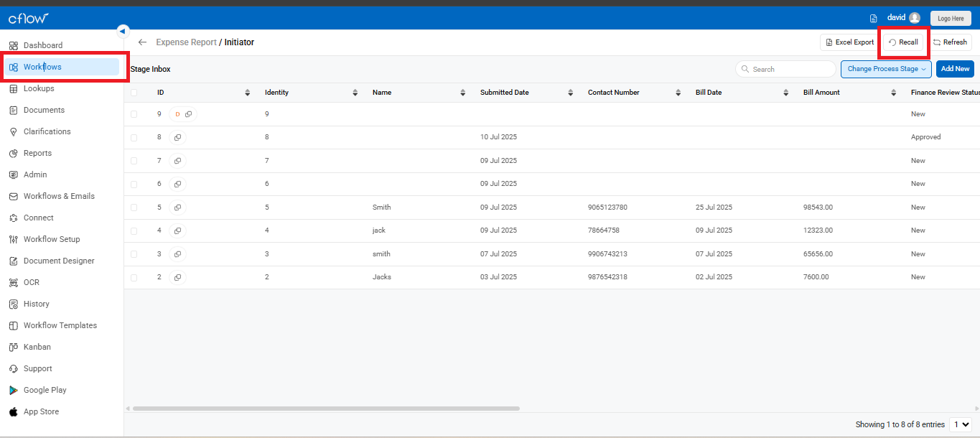Check the box for row ID 7
This screenshot has height=438, width=980.
[134, 161]
